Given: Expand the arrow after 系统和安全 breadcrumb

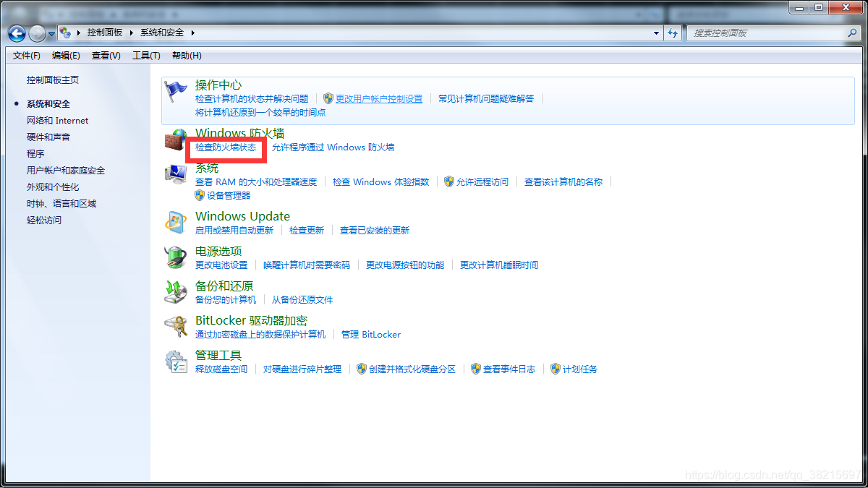Looking at the screenshot, I should tap(193, 33).
